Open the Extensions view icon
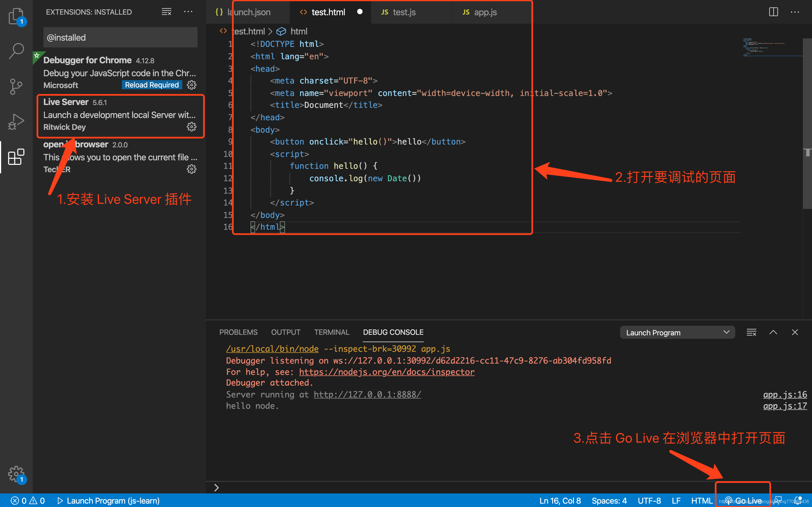Image resolution: width=812 pixels, height=507 pixels. click(x=16, y=157)
